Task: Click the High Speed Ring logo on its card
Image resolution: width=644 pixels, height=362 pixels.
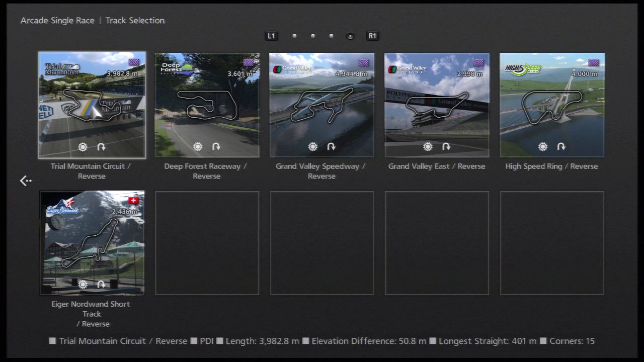Action: [524, 70]
